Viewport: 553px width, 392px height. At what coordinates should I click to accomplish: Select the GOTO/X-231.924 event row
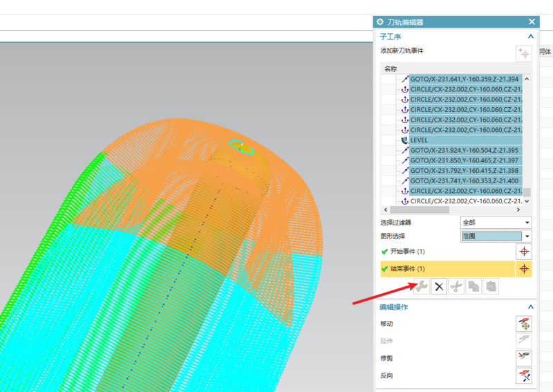pyautogui.click(x=465, y=150)
